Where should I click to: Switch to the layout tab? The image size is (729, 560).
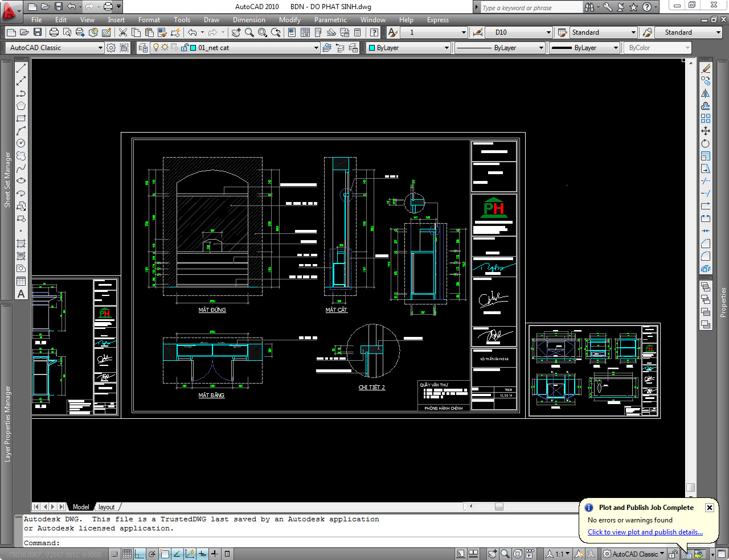coord(106,507)
